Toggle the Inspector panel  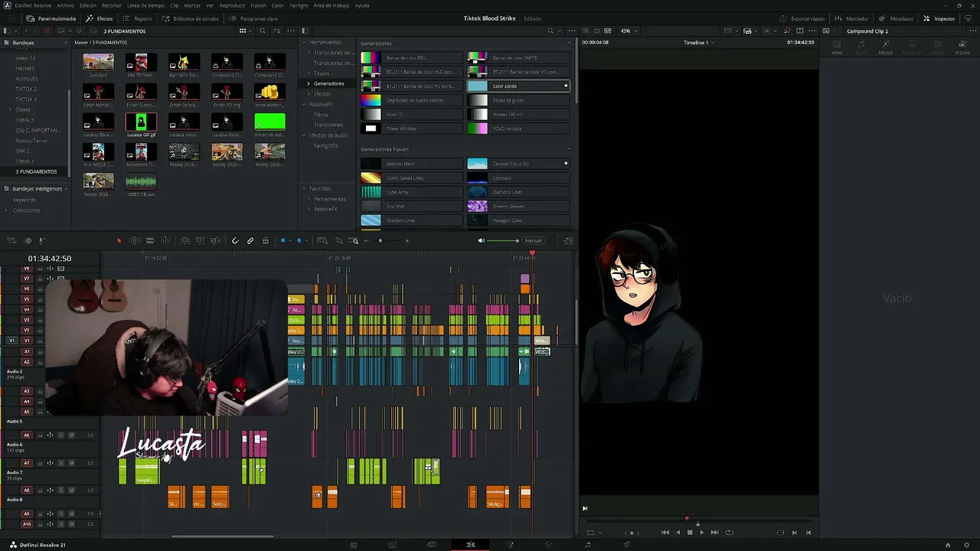pos(939,18)
